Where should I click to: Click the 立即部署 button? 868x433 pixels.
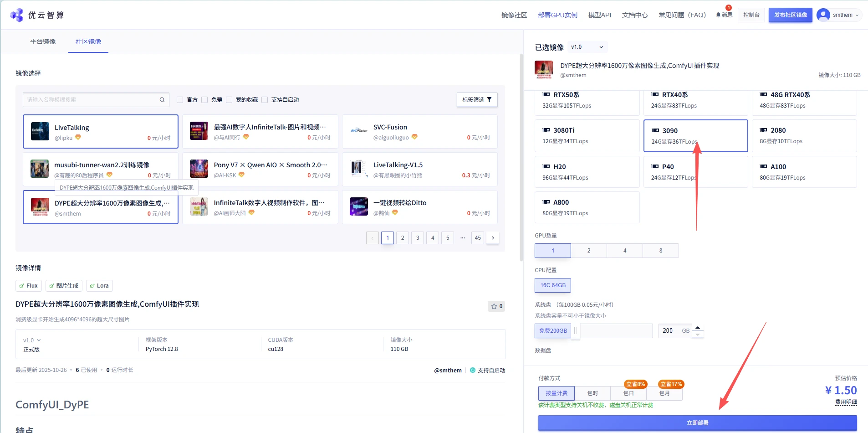[x=697, y=423]
